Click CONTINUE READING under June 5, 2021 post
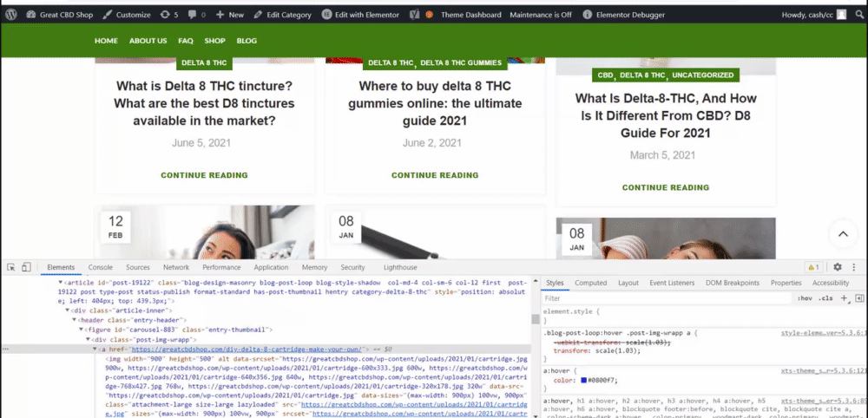The height and width of the screenshot is (418, 868). (204, 175)
